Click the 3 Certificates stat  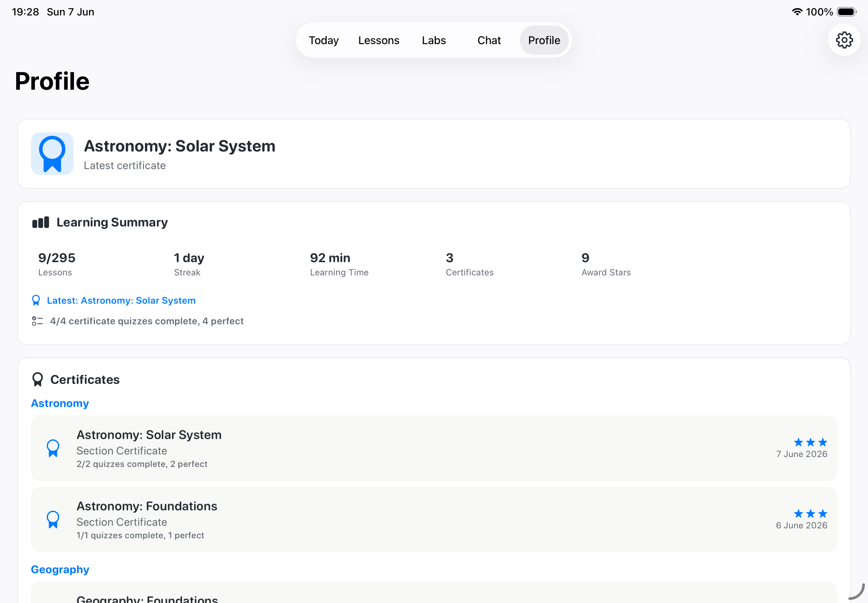(x=469, y=264)
